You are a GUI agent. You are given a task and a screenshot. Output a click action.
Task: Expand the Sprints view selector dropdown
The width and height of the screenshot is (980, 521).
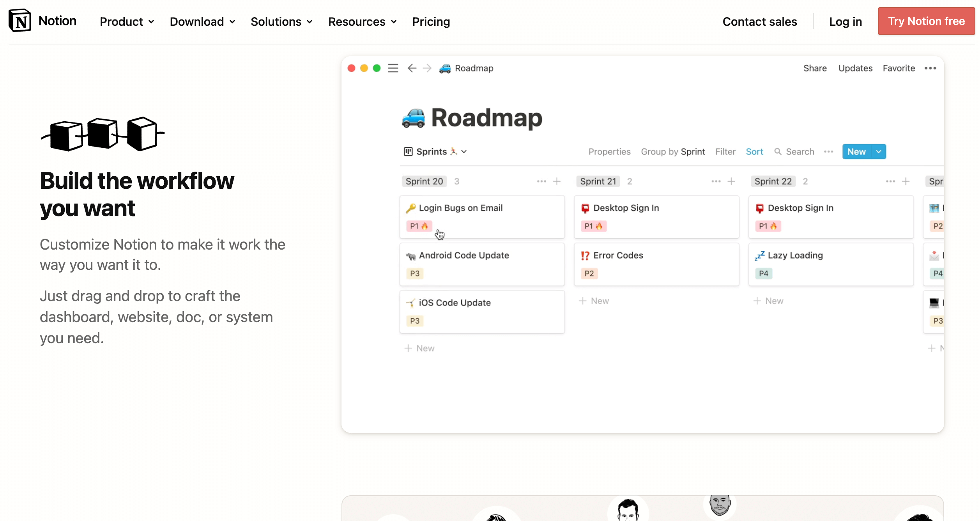[464, 152]
